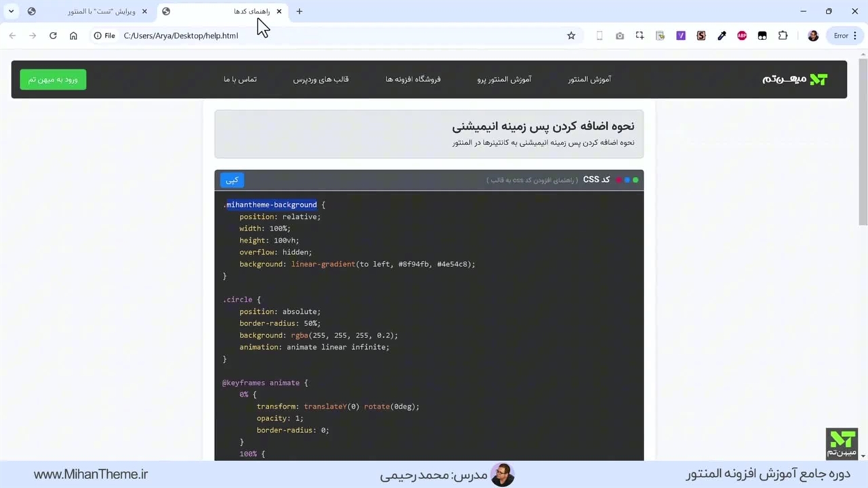Click the purple V extension icon
Screen dimensions: 868x488
(681, 36)
